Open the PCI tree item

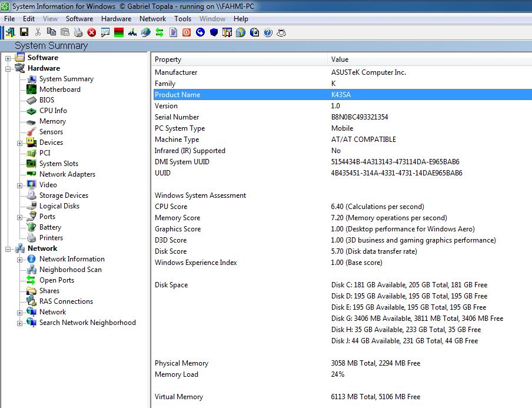tap(45, 152)
